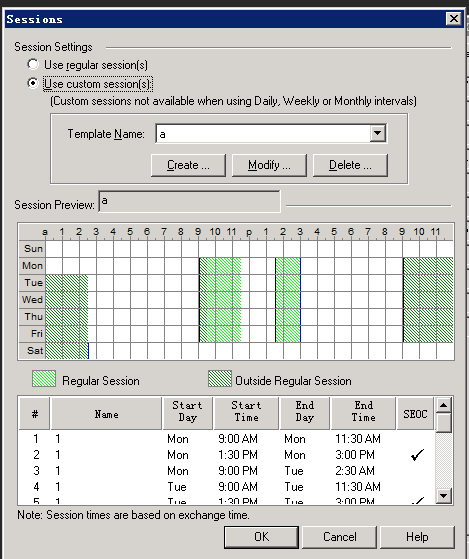Click end time 11:30 AM in row 1
Viewport: 469px width, 559px height.
357,439
